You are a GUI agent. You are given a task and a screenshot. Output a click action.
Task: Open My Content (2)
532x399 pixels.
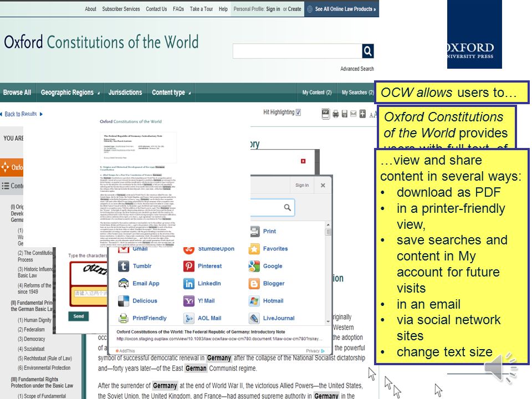click(x=317, y=93)
